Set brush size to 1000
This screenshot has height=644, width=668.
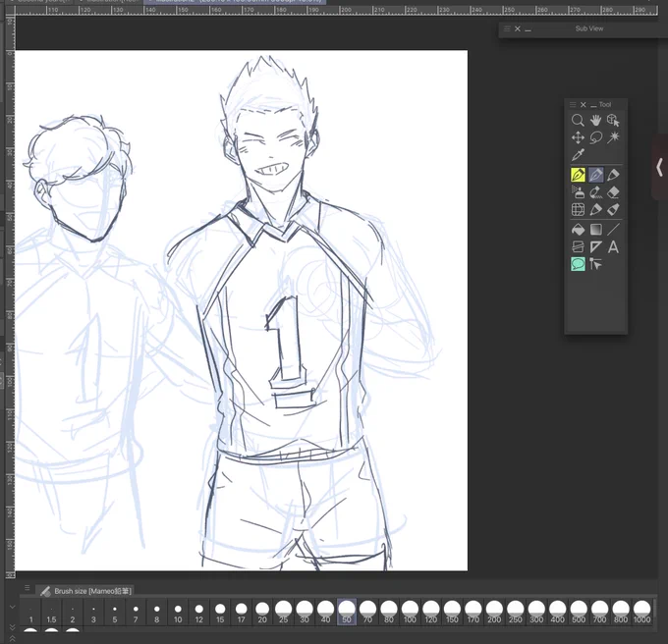pyautogui.click(x=642, y=612)
